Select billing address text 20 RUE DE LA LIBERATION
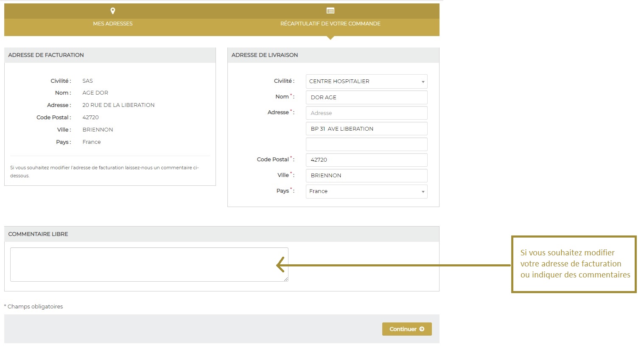 [118, 105]
